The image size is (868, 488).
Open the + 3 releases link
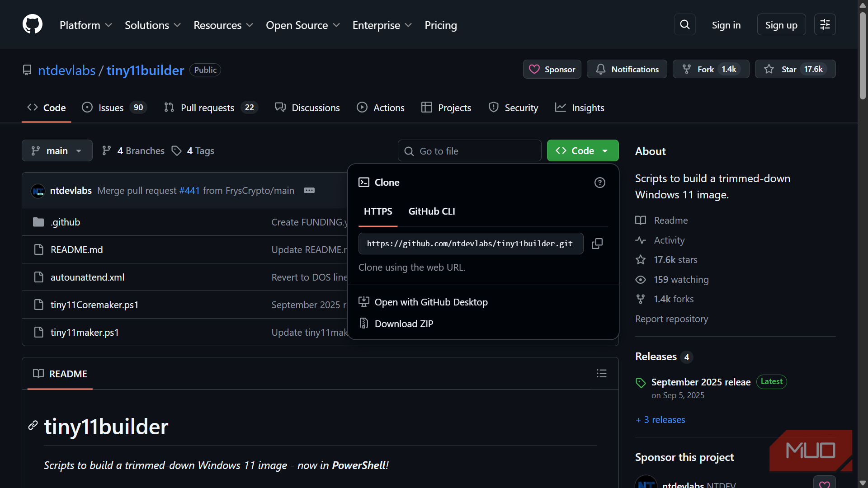pos(660,420)
